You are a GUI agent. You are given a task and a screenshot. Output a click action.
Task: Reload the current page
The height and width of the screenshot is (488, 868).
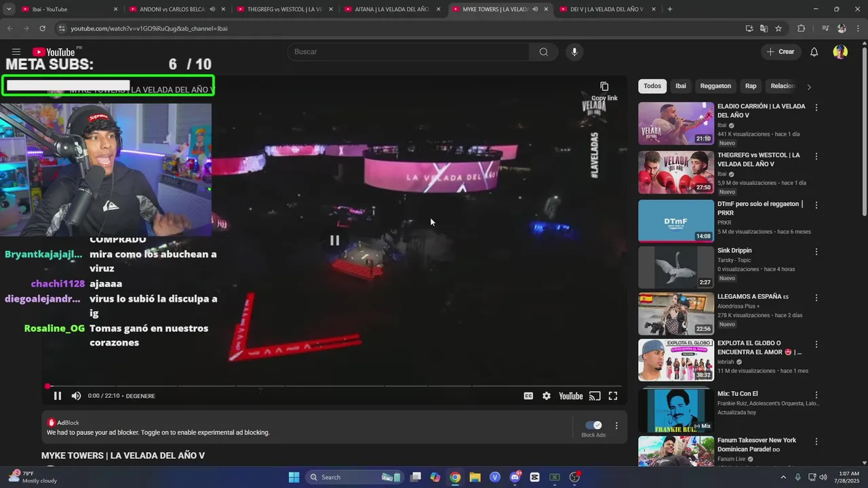tap(42, 28)
